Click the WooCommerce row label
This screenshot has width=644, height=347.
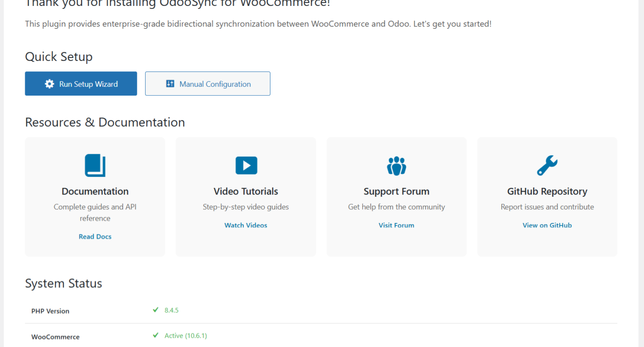click(x=55, y=337)
